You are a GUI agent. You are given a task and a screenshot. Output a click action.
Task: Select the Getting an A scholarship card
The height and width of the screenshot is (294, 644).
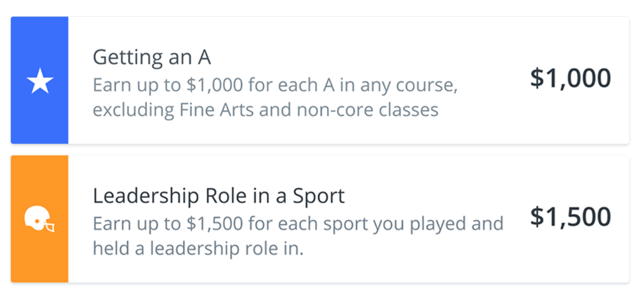(x=320, y=80)
